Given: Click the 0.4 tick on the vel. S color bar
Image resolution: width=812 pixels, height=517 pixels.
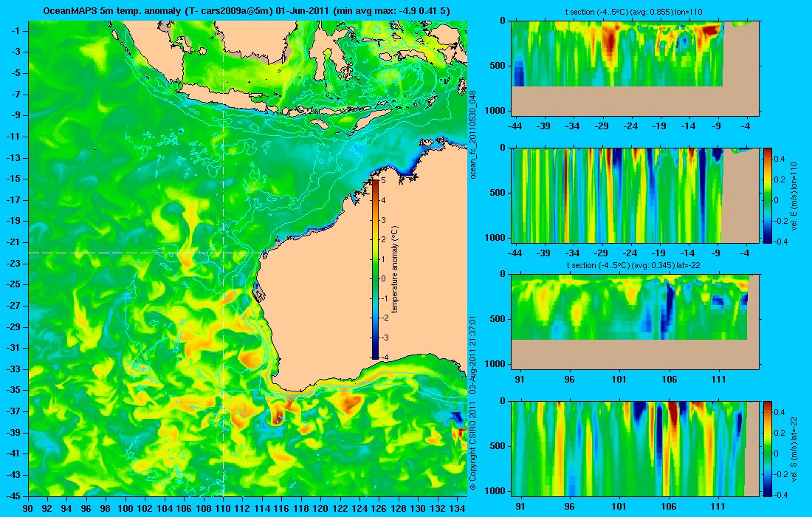Looking at the screenshot, I should [780, 412].
